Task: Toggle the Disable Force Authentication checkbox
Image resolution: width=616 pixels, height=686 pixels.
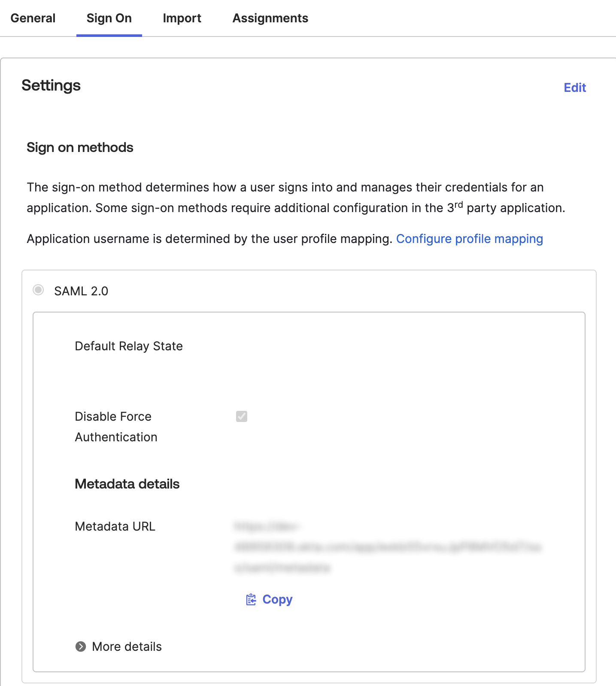Action: (x=242, y=416)
